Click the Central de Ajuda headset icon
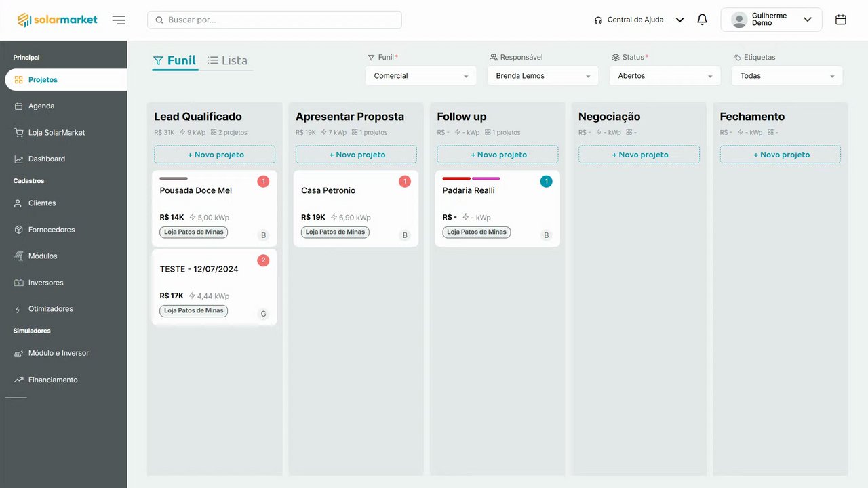The height and width of the screenshot is (488, 868). click(598, 20)
